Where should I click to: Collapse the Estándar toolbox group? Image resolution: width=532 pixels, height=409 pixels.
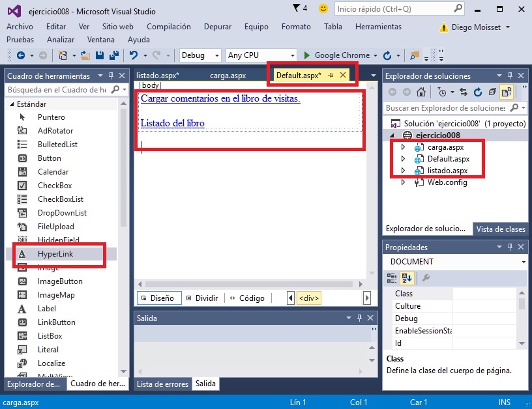12,104
